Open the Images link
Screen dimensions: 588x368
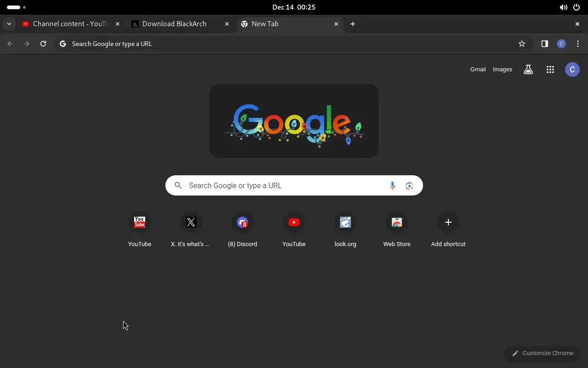(502, 69)
